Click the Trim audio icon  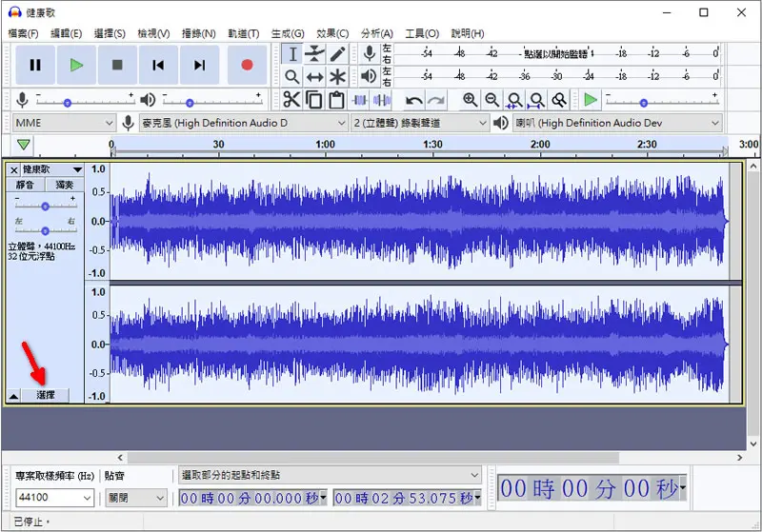pyautogui.click(x=360, y=100)
